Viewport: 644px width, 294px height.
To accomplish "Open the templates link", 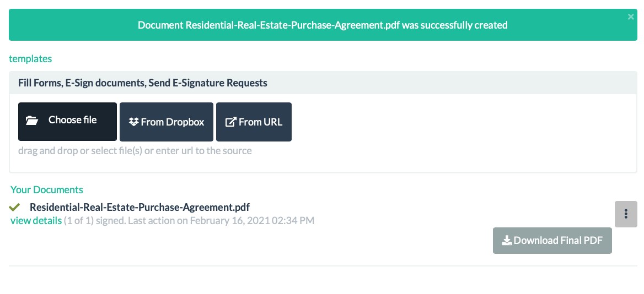I will pos(30,59).
